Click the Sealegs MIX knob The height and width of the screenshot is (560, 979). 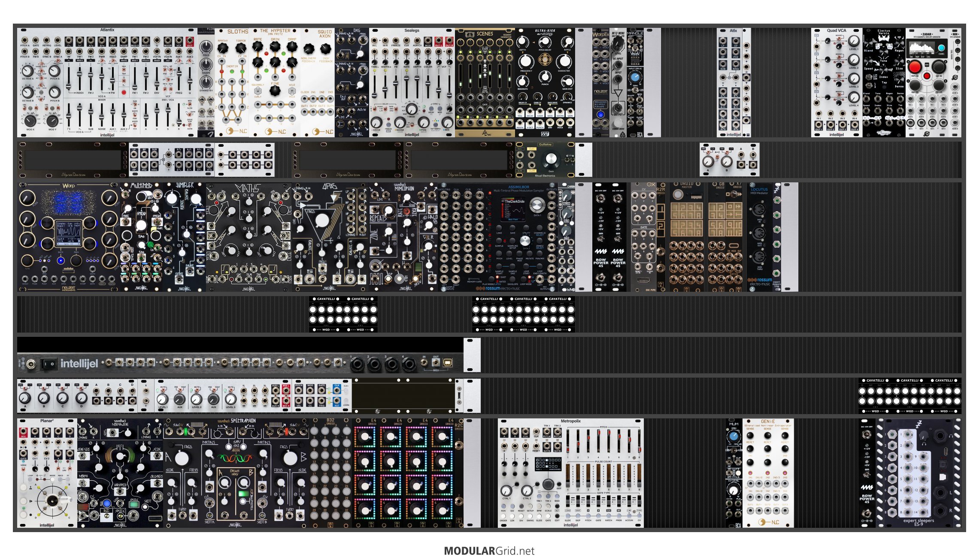tap(447, 122)
